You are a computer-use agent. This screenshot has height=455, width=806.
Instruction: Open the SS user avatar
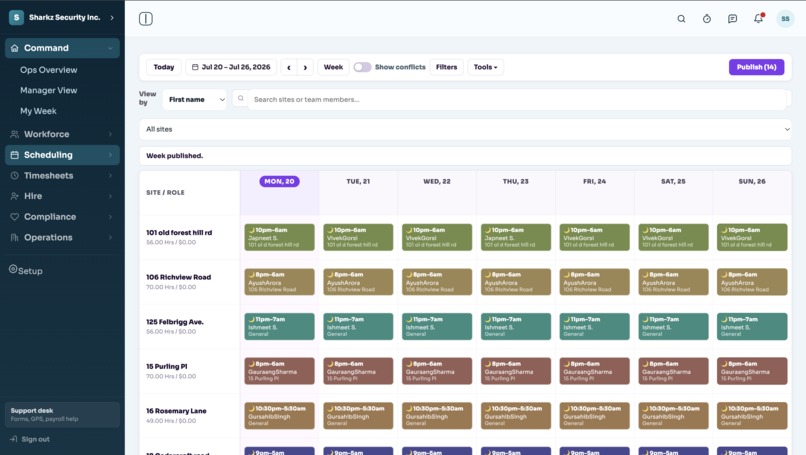785,19
